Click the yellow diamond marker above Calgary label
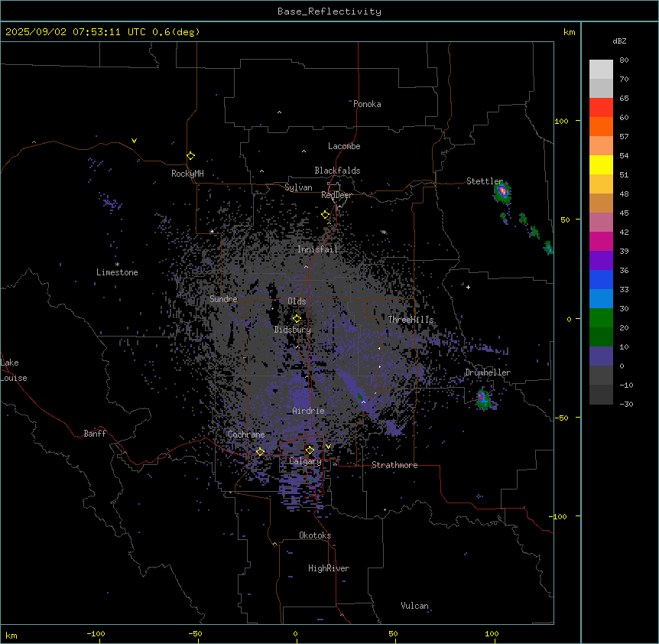Viewport: 659px width, 644px height. [x=310, y=450]
